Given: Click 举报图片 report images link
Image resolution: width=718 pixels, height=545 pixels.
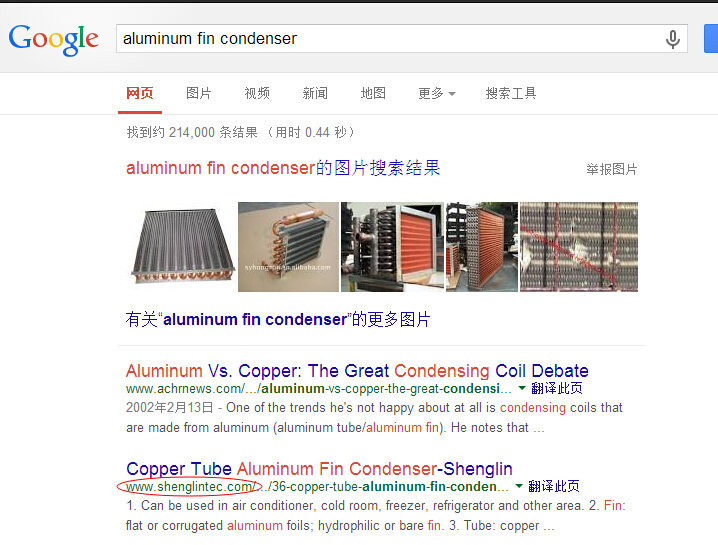Looking at the screenshot, I should click(612, 169).
